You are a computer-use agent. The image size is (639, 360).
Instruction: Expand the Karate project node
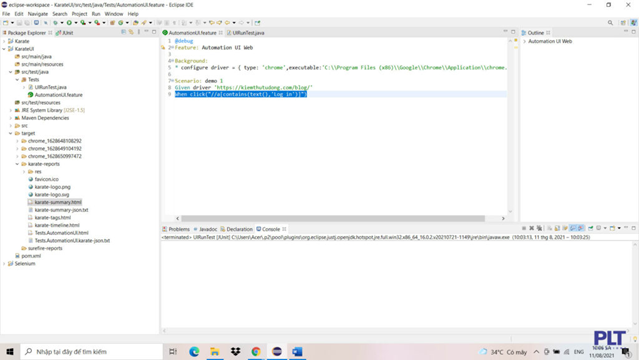pos(4,41)
